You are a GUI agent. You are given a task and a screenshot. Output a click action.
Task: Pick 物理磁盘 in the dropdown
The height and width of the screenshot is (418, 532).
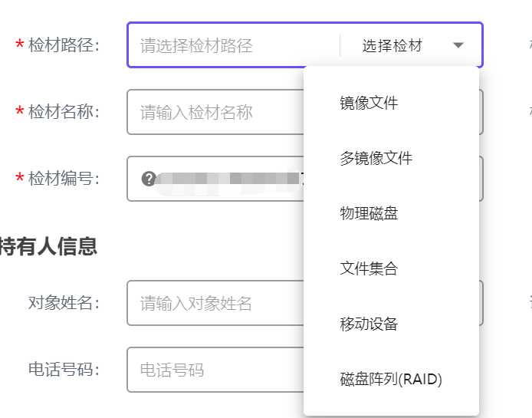[x=369, y=213]
